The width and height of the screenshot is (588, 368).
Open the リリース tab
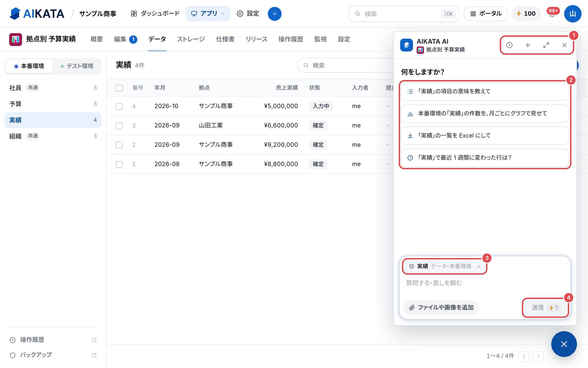pyautogui.click(x=256, y=39)
